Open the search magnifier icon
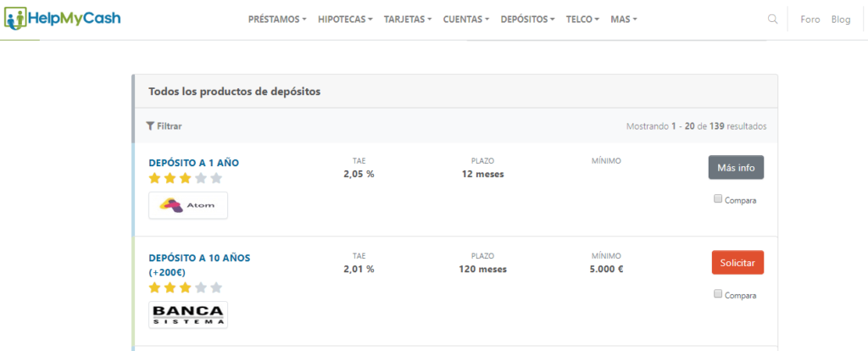 point(772,19)
